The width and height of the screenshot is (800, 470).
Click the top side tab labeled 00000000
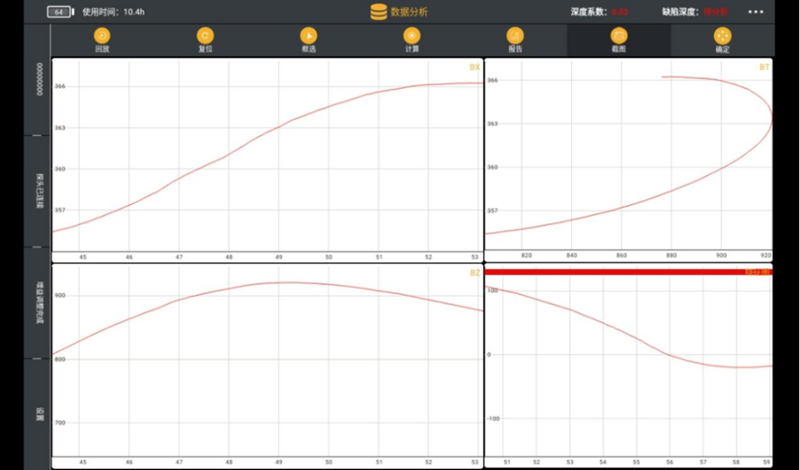(x=39, y=80)
